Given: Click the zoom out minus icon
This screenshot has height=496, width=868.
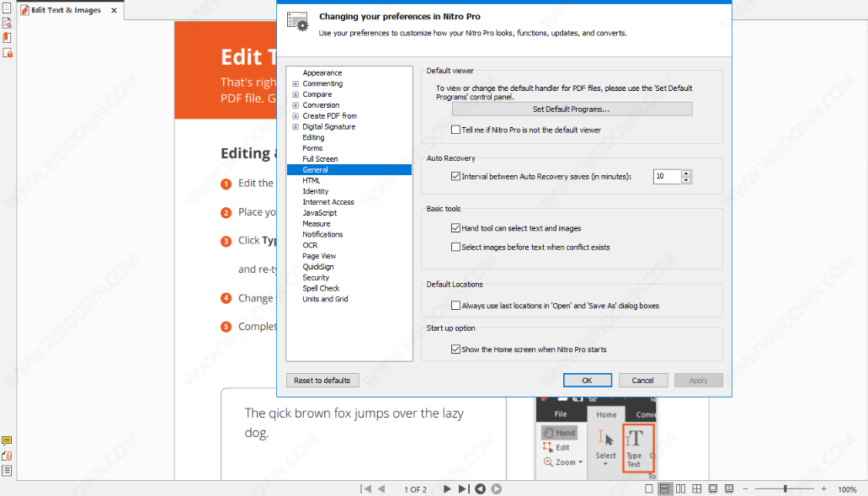Looking at the screenshot, I should point(745,488).
